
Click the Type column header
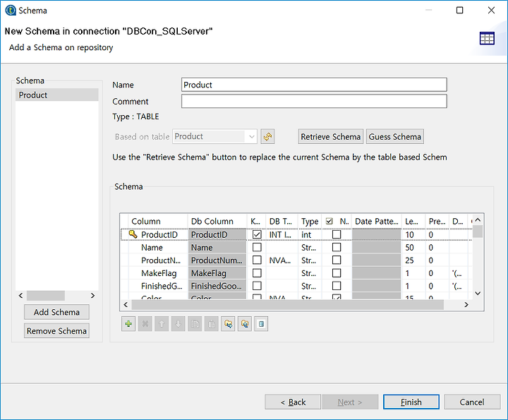(x=310, y=221)
